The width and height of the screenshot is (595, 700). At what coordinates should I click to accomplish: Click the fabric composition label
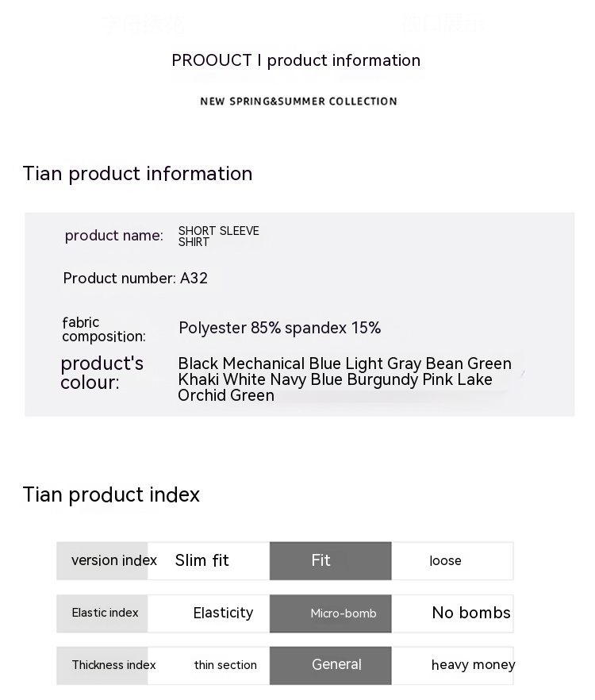[x=103, y=329]
